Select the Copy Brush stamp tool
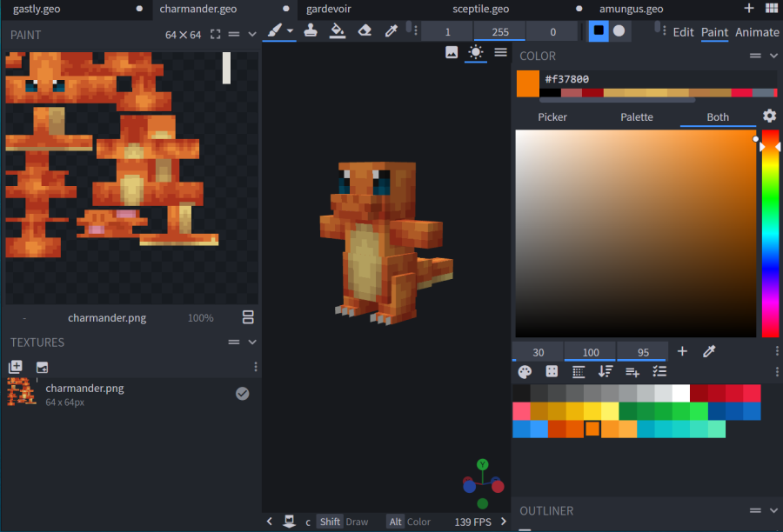783x532 pixels. coord(311,30)
